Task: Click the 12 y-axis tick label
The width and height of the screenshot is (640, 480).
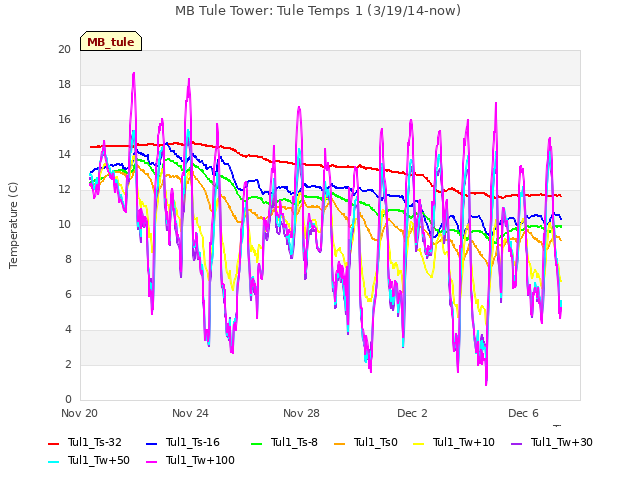Action: (x=64, y=190)
